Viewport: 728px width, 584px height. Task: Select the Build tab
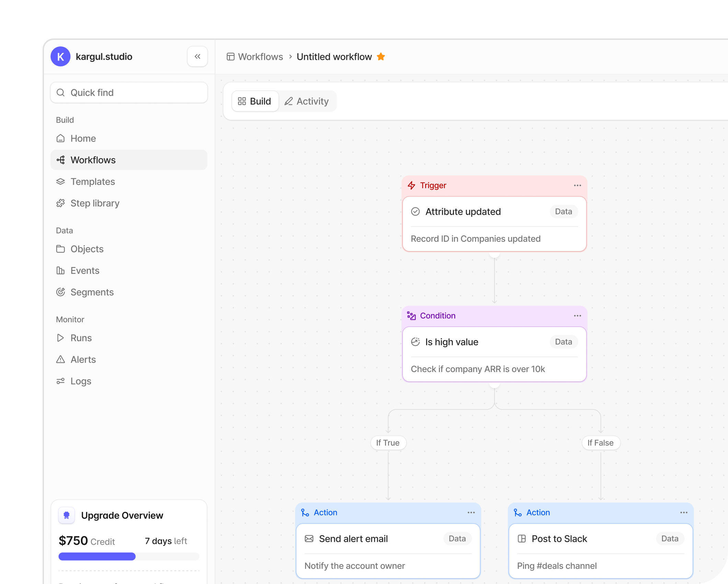(x=255, y=101)
